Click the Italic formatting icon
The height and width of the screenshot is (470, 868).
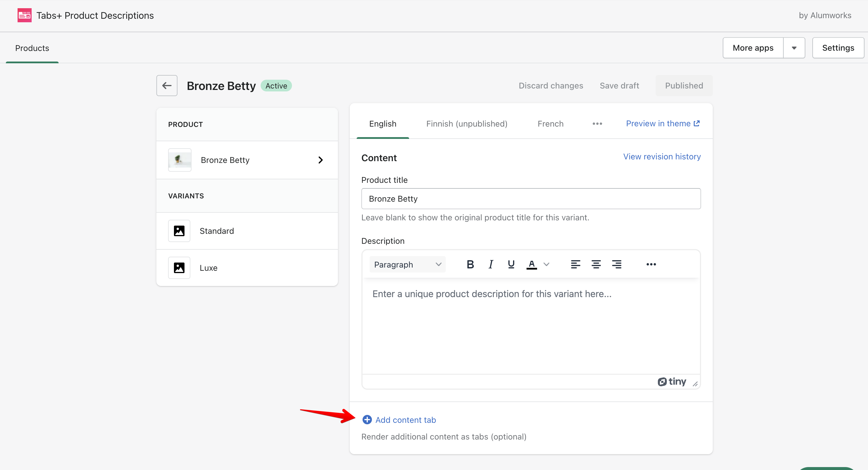click(491, 265)
